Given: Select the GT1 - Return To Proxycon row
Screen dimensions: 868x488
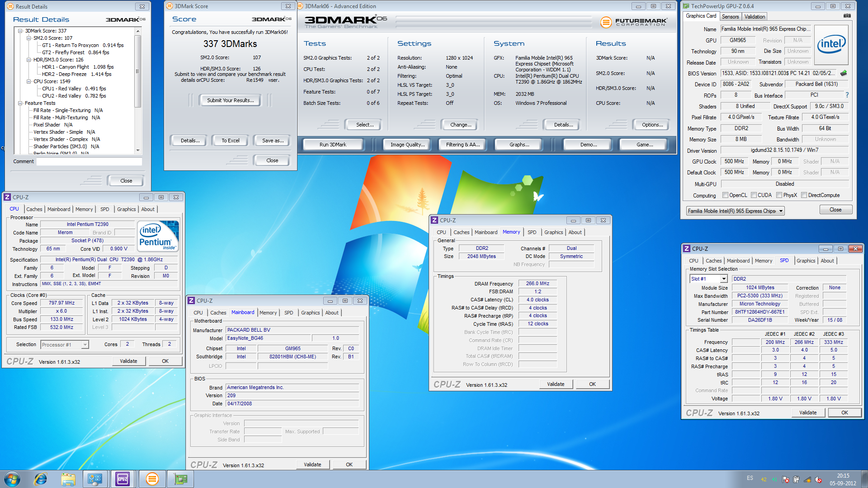Looking at the screenshot, I should (83, 45).
